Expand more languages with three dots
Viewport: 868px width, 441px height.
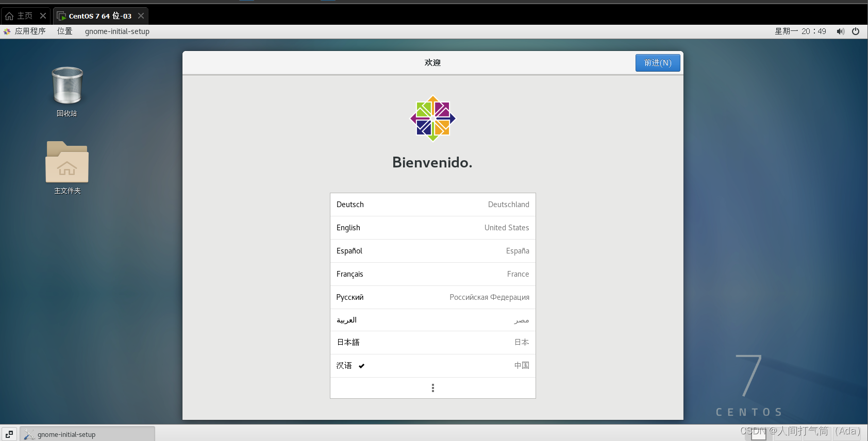coord(433,388)
